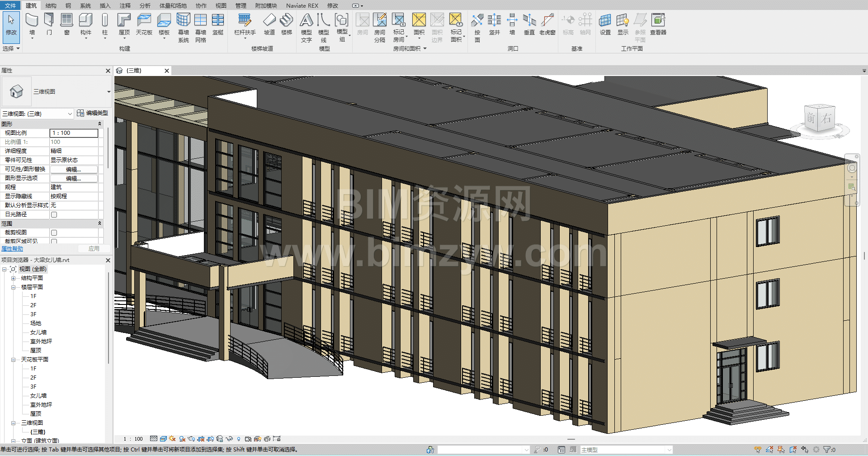Open the 属性帮助 link
Image resolution: width=868 pixels, height=456 pixels.
(x=12, y=249)
